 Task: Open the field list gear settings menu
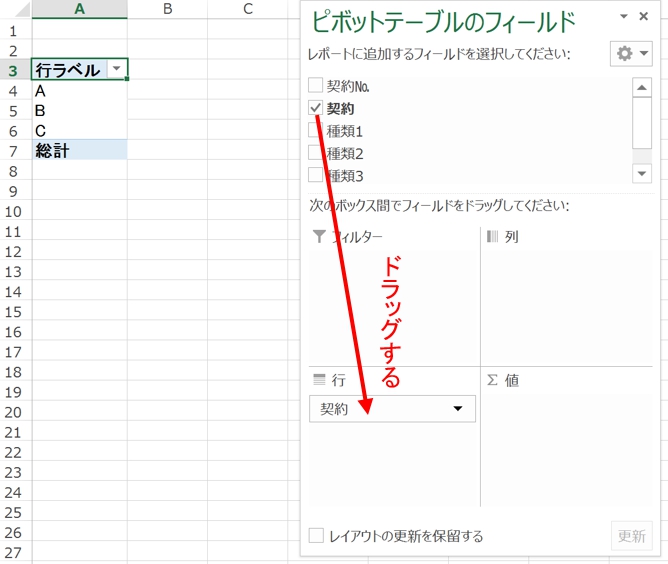point(632,53)
